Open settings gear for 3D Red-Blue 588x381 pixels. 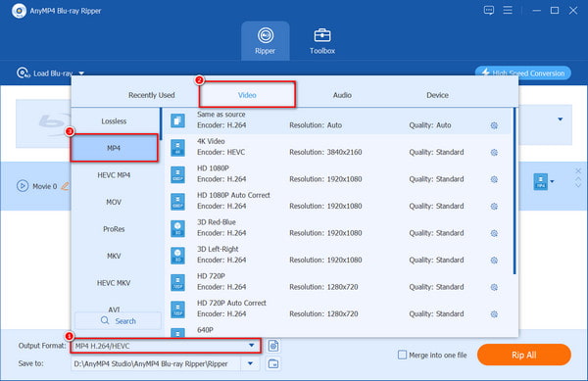point(494,233)
